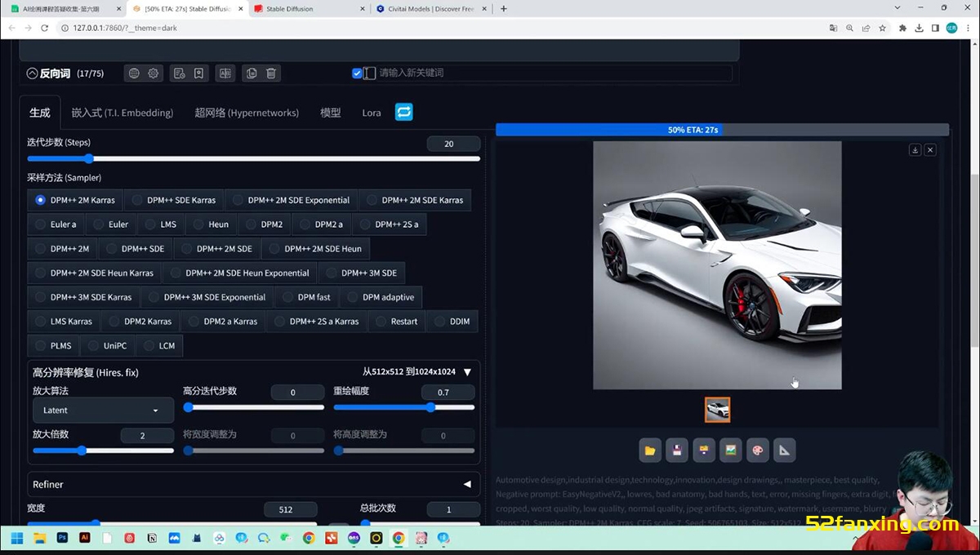Select Euler a sampler
The image size is (980, 555).
[56, 224]
